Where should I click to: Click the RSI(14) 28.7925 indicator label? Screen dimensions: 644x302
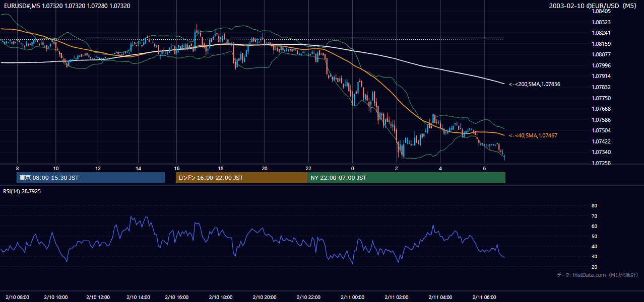tap(22, 191)
